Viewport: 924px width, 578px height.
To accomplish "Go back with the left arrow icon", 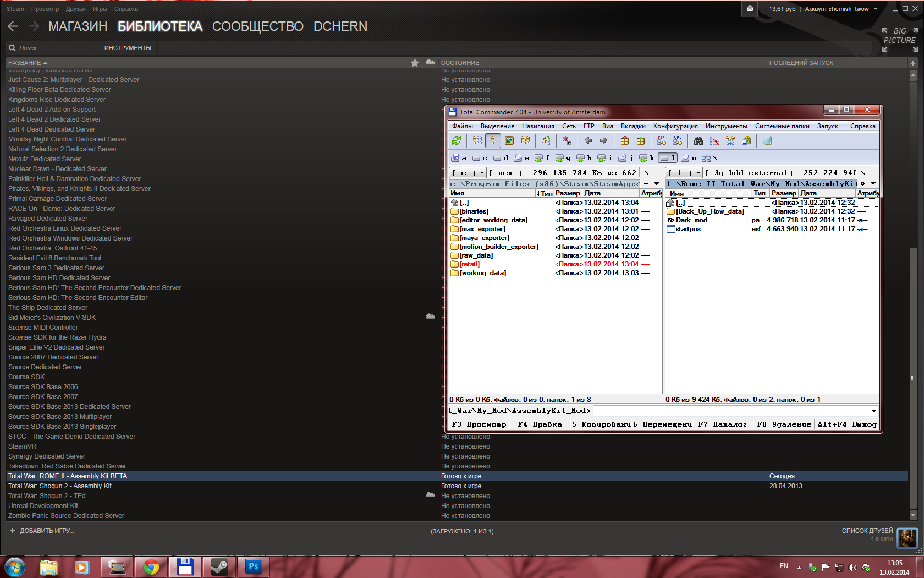I will 587,141.
